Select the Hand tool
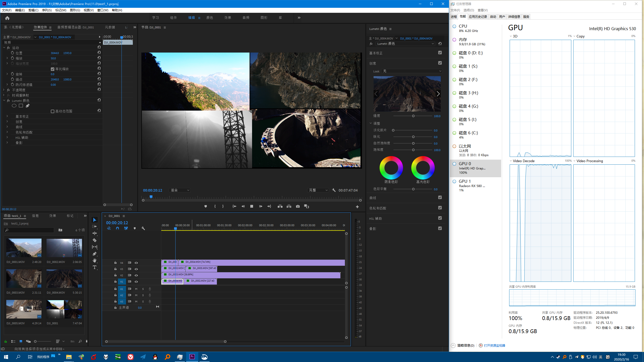 [x=95, y=260]
